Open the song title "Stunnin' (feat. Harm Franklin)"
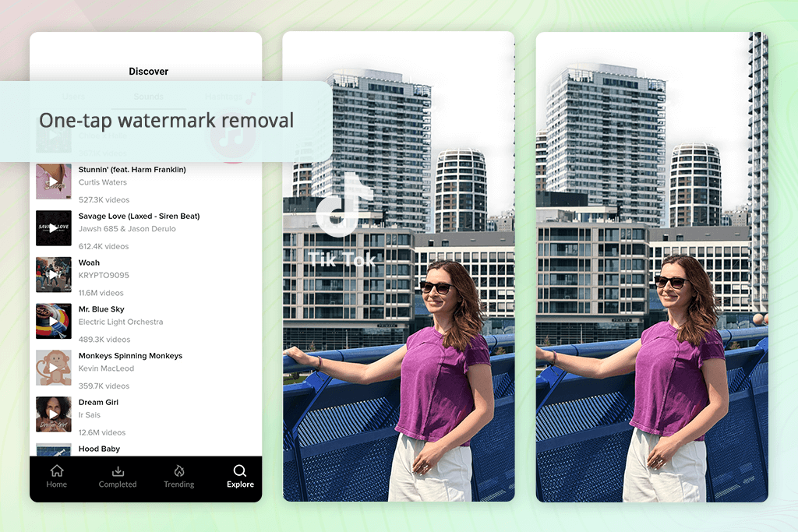The height and width of the screenshot is (532, 798). (132, 169)
